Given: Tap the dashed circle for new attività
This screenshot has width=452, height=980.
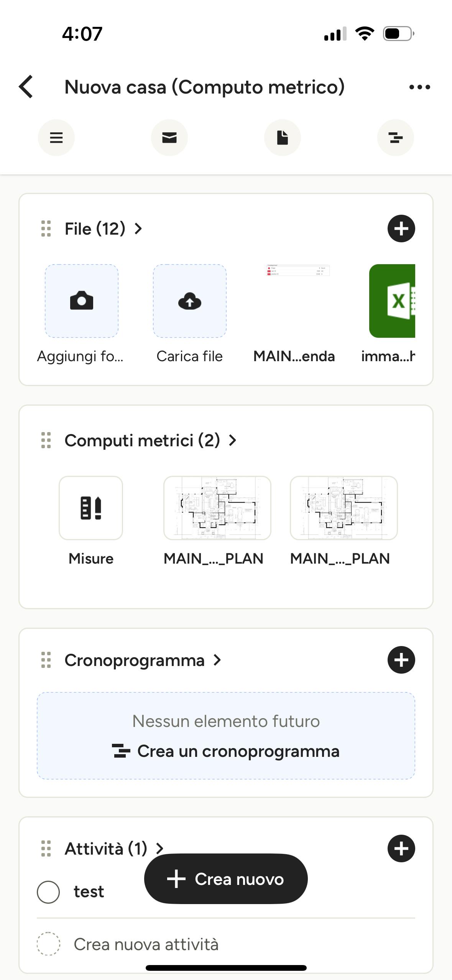Looking at the screenshot, I should pyautogui.click(x=48, y=944).
